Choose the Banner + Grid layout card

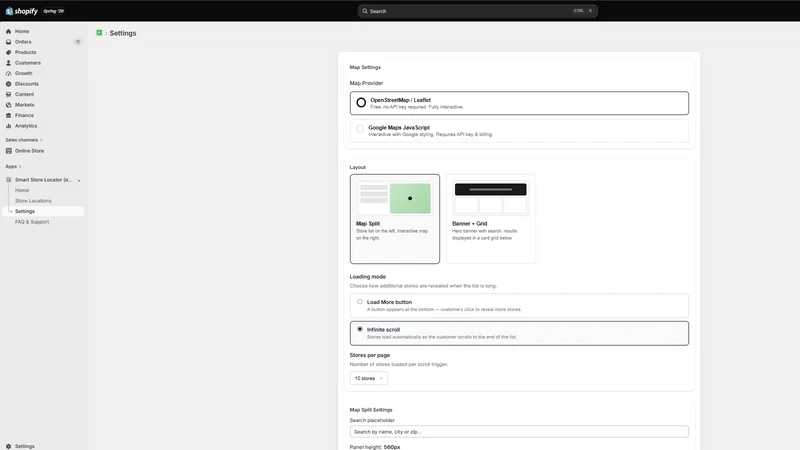(491, 219)
